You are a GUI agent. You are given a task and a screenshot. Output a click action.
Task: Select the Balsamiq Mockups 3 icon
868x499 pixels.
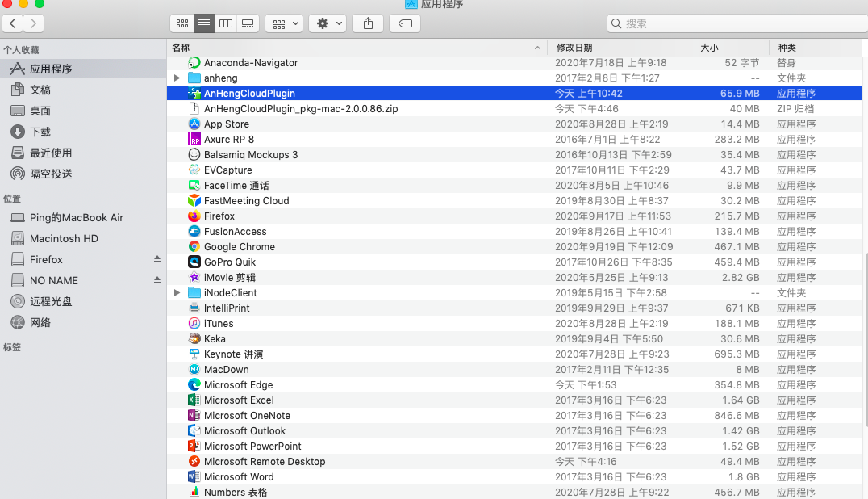[194, 154]
